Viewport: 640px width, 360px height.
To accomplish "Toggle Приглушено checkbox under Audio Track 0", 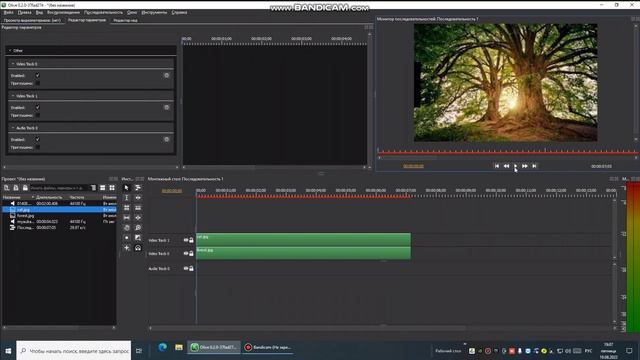I will [x=38, y=147].
